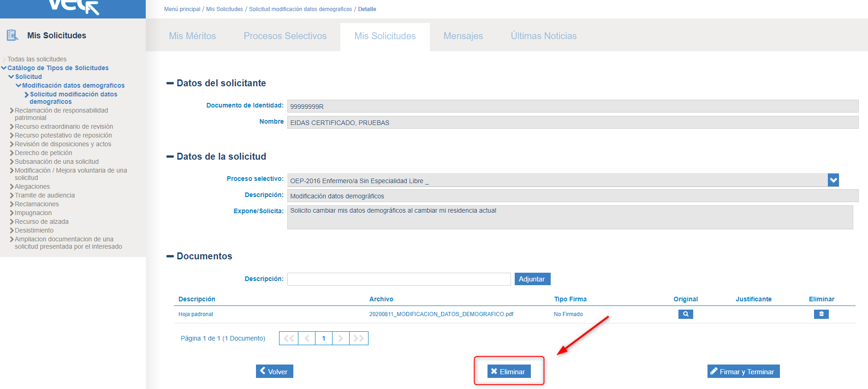The image size is (868, 389).
Task: Go to the first page of documents
Action: coord(289,338)
